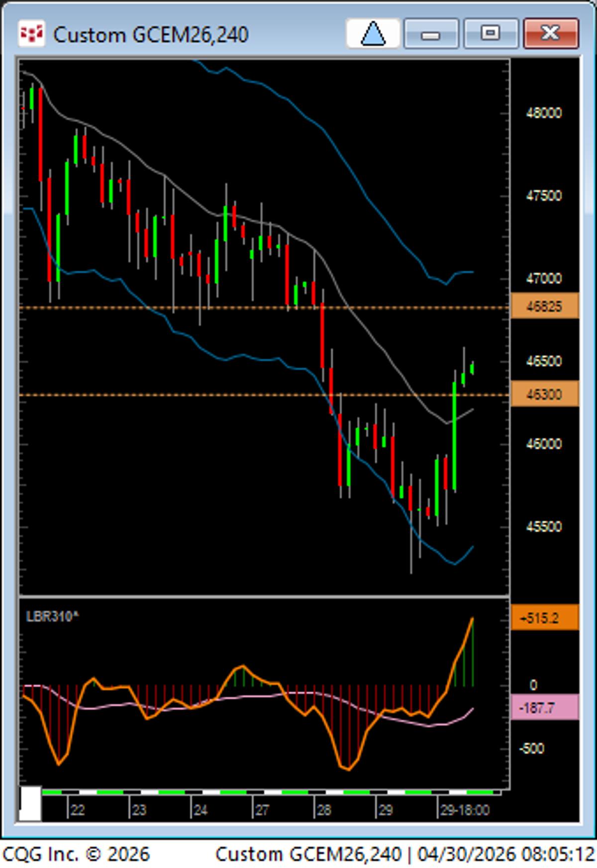597x868 pixels.
Task: Click the 0 oscillator scale label
Action: 533,685
